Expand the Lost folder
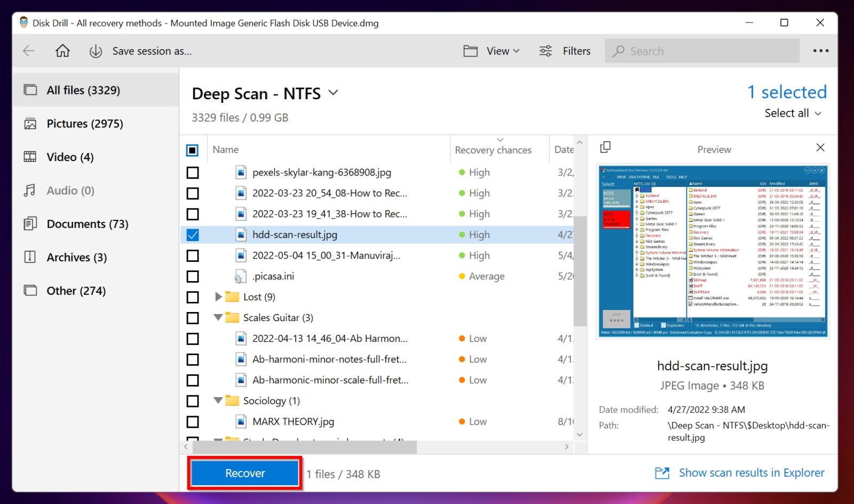Screen dimensions: 854x504 click(218, 297)
